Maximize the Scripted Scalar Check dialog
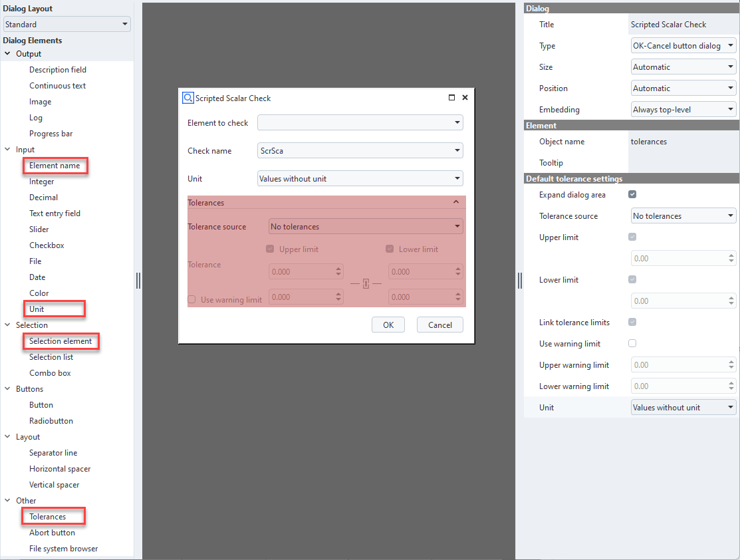This screenshot has width=740, height=560. point(452,98)
